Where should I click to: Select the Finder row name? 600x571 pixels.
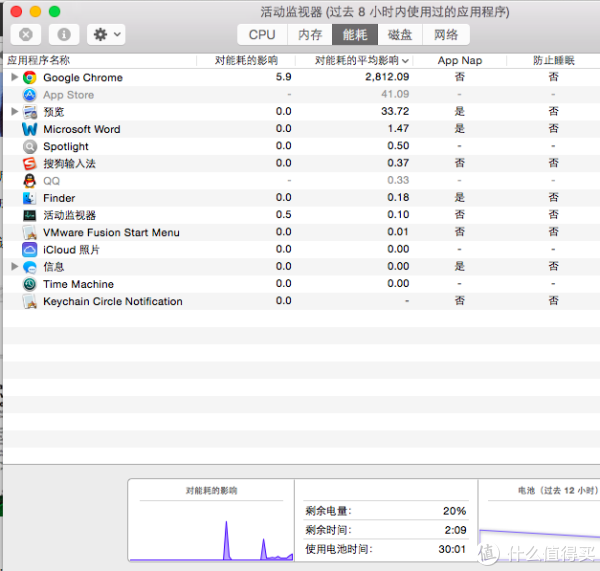point(59,198)
